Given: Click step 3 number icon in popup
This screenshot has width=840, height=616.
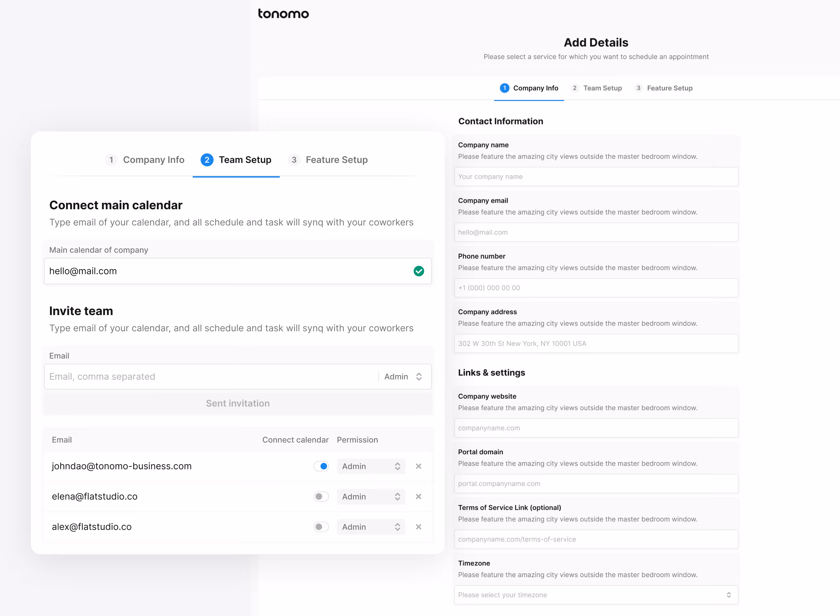Looking at the screenshot, I should [x=294, y=160].
